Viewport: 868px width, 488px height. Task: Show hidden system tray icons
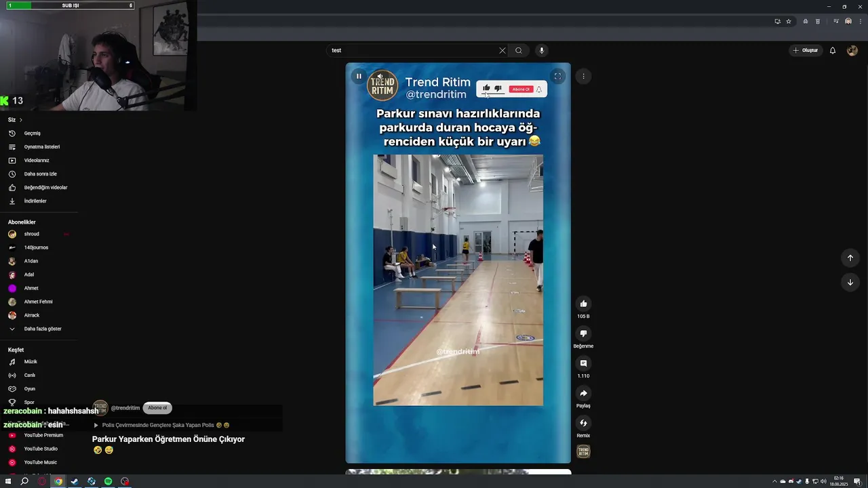(775, 482)
